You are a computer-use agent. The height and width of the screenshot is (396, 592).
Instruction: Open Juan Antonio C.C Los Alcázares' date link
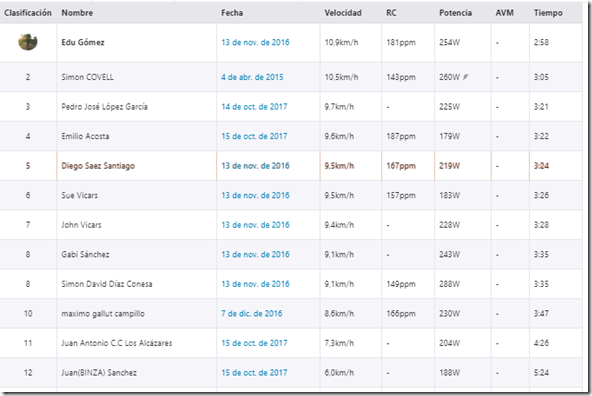(254, 343)
